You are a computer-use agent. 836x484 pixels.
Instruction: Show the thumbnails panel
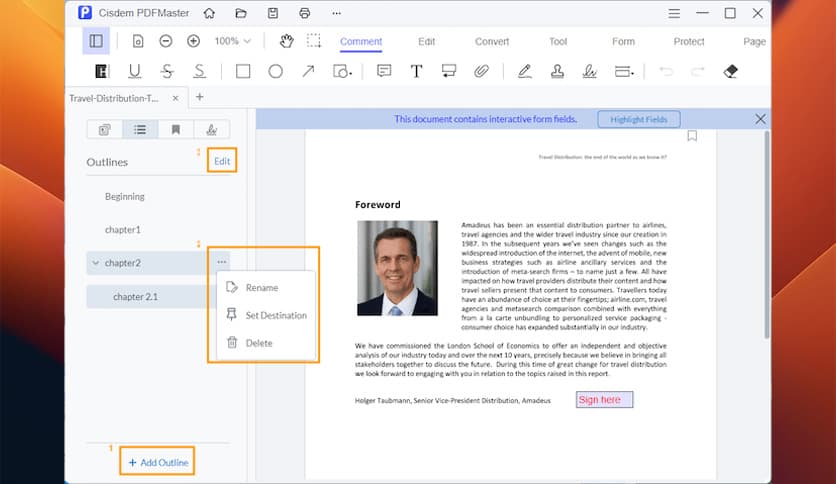[x=104, y=130]
